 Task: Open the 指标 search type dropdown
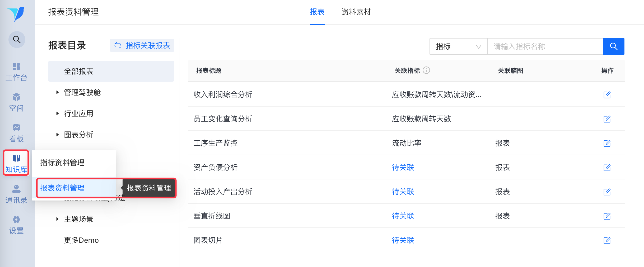coord(458,46)
